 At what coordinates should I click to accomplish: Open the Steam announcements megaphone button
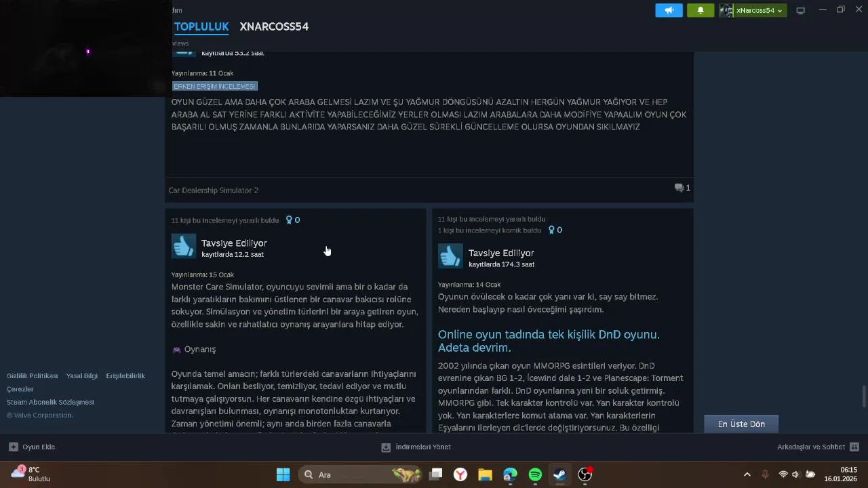669,10
